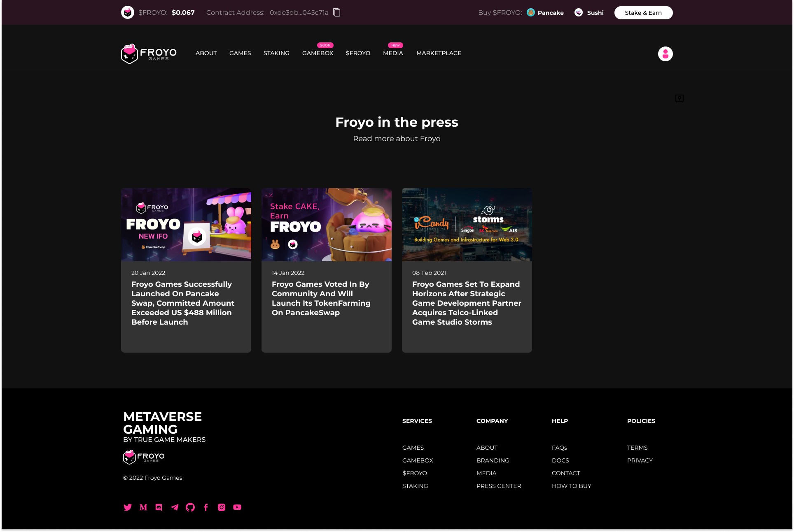Copy the contract address with clipboard icon
The height and width of the screenshot is (532, 794).
(336, 12)
